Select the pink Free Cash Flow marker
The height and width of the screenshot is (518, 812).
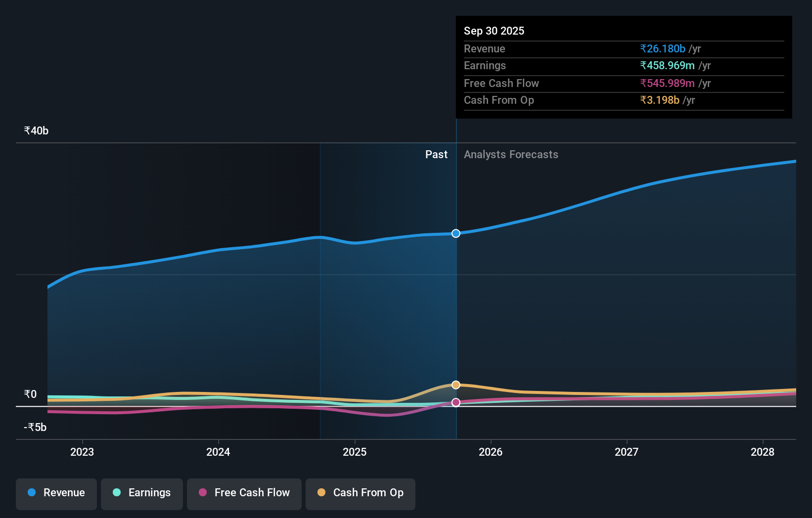tap(455, 402)
